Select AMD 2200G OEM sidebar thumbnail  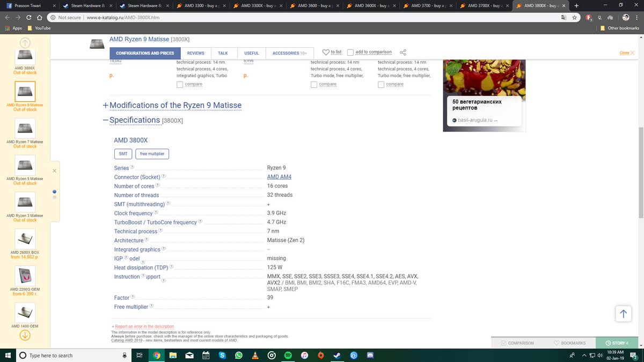point(25,276)
